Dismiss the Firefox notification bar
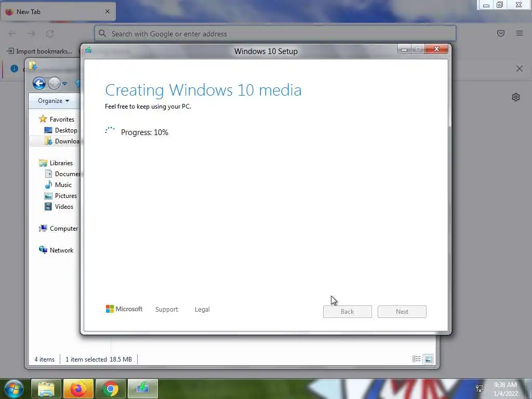This screenshot has height=399, width=532. point(519,69)
